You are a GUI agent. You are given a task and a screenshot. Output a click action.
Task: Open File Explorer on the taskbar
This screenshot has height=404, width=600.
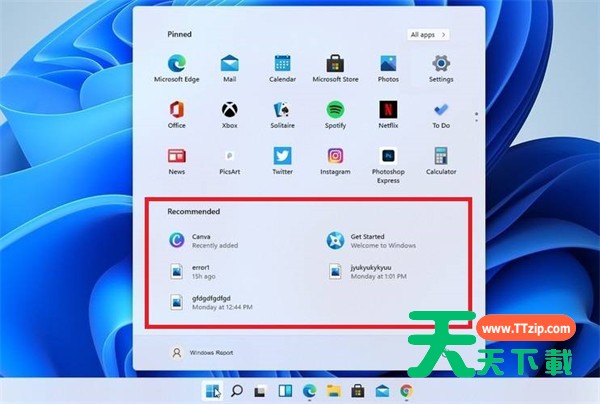(334, 391)
